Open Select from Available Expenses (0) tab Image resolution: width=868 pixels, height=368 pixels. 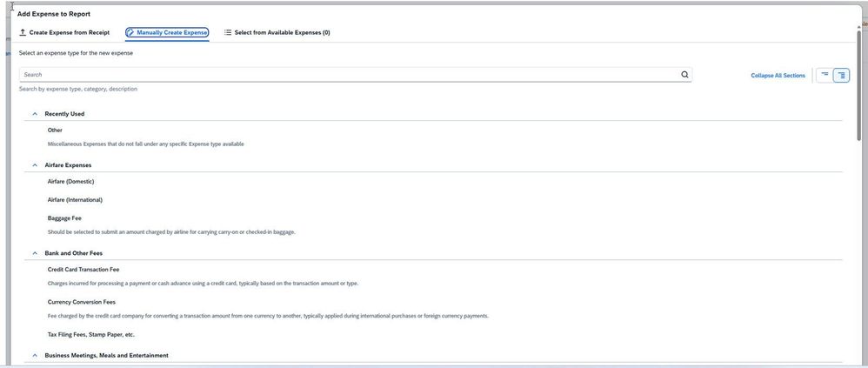click(277, 33)
